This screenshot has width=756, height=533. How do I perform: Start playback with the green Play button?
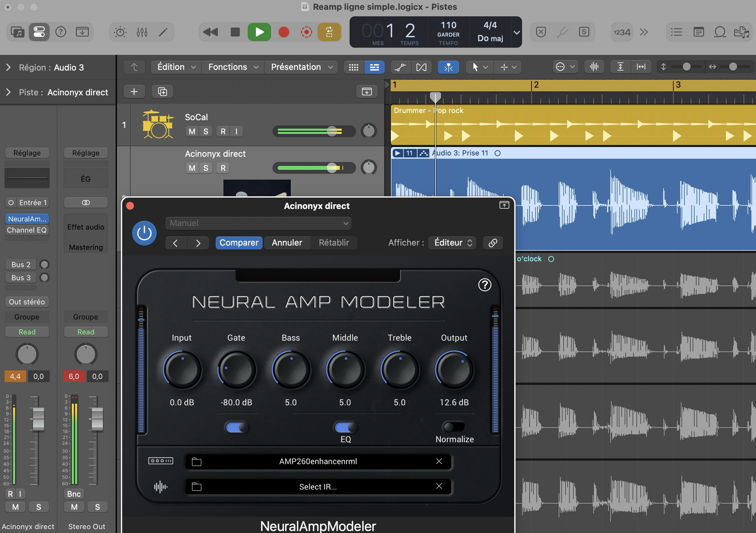pos(259,32)
